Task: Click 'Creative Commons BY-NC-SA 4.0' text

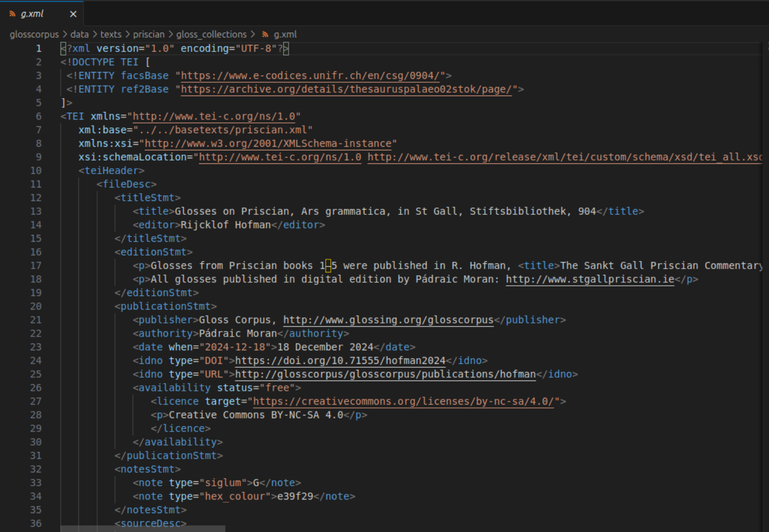Action: (256, 415)
